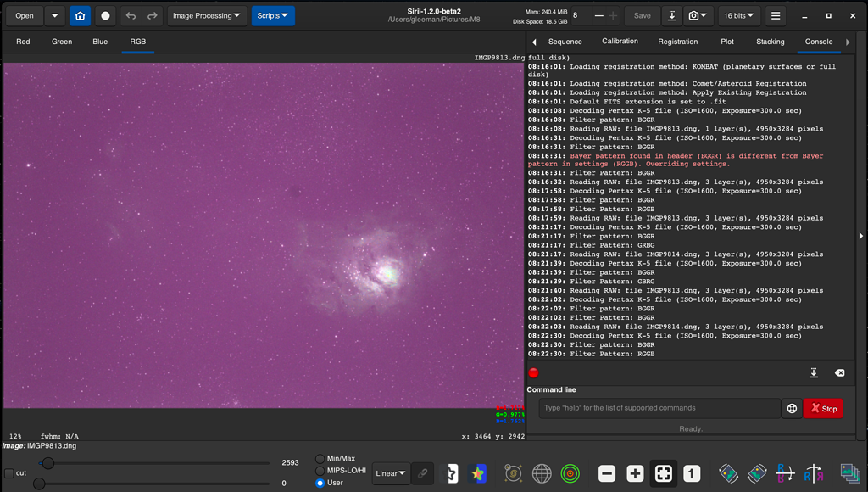868x492 pixels.
Task: Expand the Scripts dropdown menu
Action: [273, 15]
